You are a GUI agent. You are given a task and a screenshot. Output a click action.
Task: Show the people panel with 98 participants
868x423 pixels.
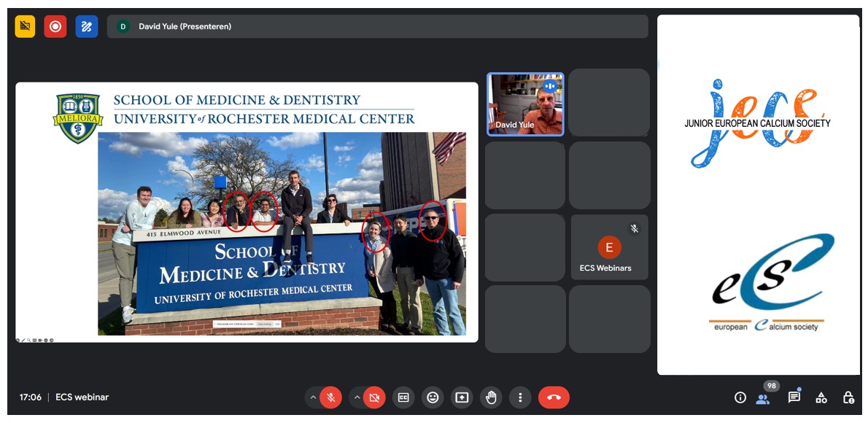[764, 398]
